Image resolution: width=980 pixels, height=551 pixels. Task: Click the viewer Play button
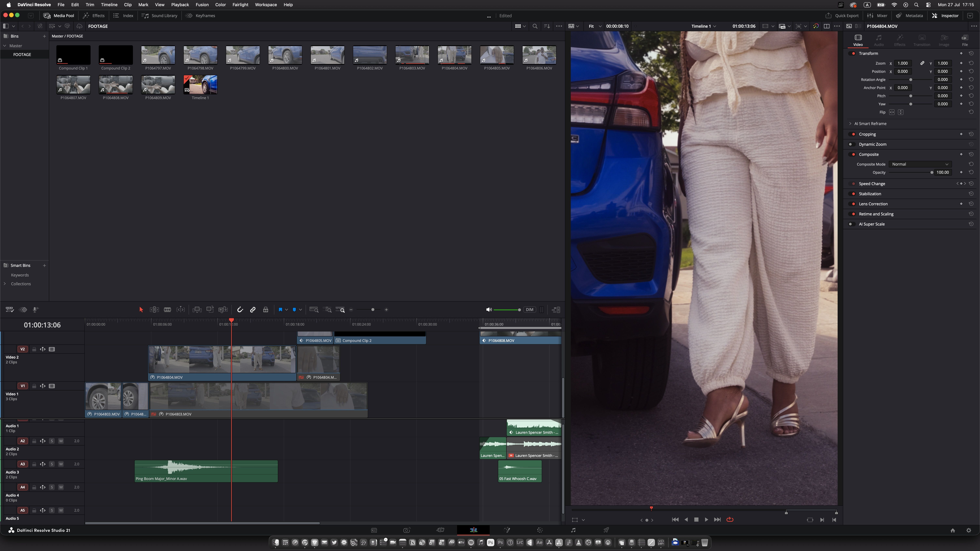706,520
